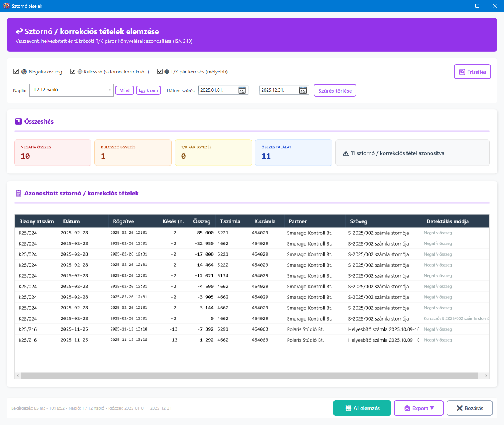Click the back-arrow icon in purple header

tap(19, 32)
